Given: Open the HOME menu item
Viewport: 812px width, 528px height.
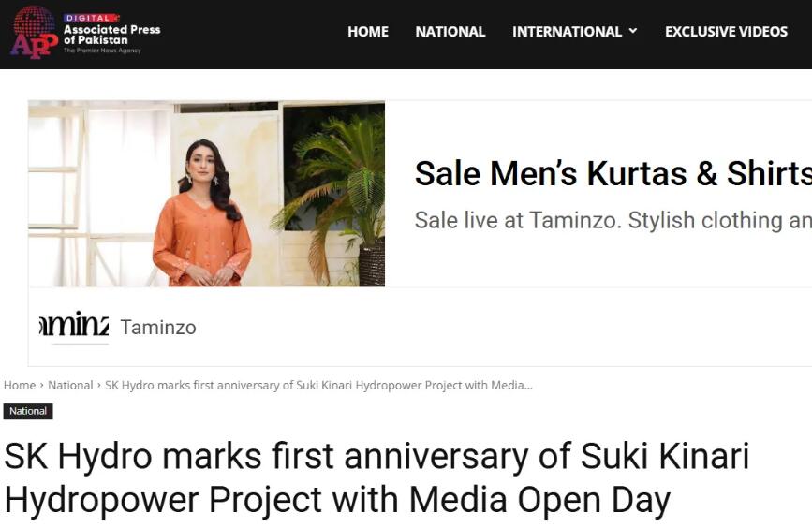Looking at the screenshot, I should coord(368,32).
